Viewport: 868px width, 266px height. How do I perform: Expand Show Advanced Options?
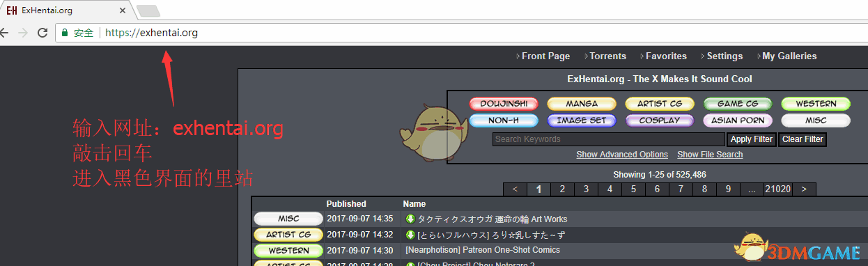(622, 155)
